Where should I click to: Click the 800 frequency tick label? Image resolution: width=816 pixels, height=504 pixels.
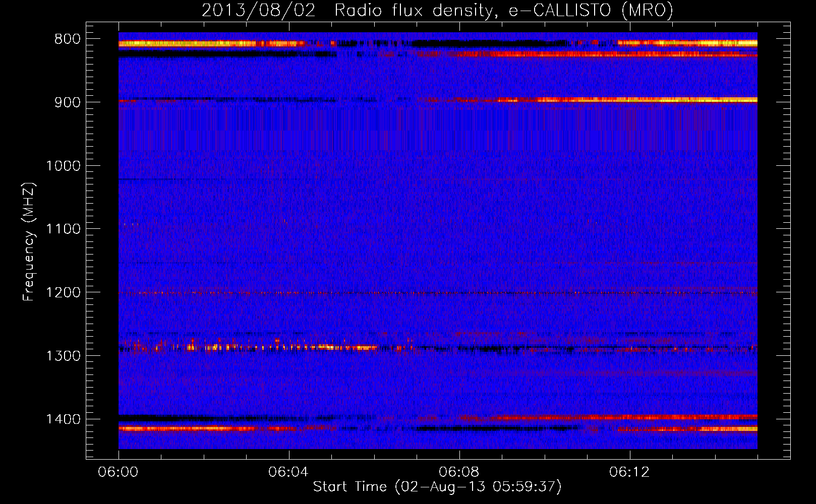[67, 39]
